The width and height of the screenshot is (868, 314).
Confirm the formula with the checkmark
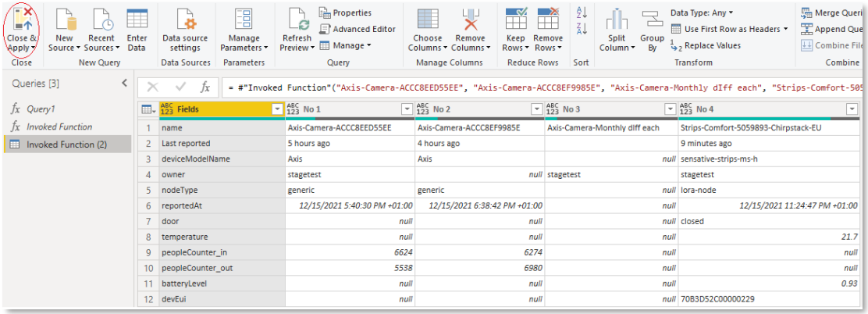180,87
